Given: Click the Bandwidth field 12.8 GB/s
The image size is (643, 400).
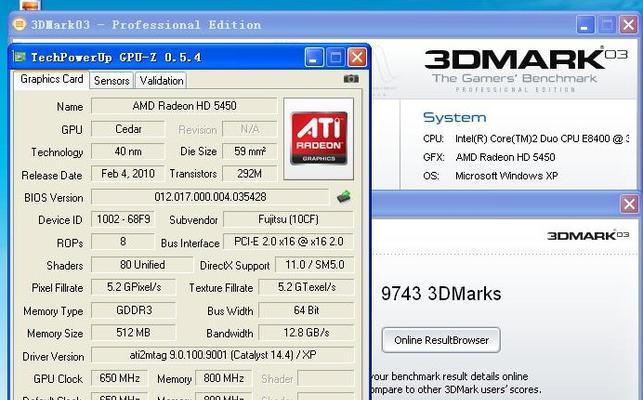Looking at the screenshot, I should pos(306,332).
